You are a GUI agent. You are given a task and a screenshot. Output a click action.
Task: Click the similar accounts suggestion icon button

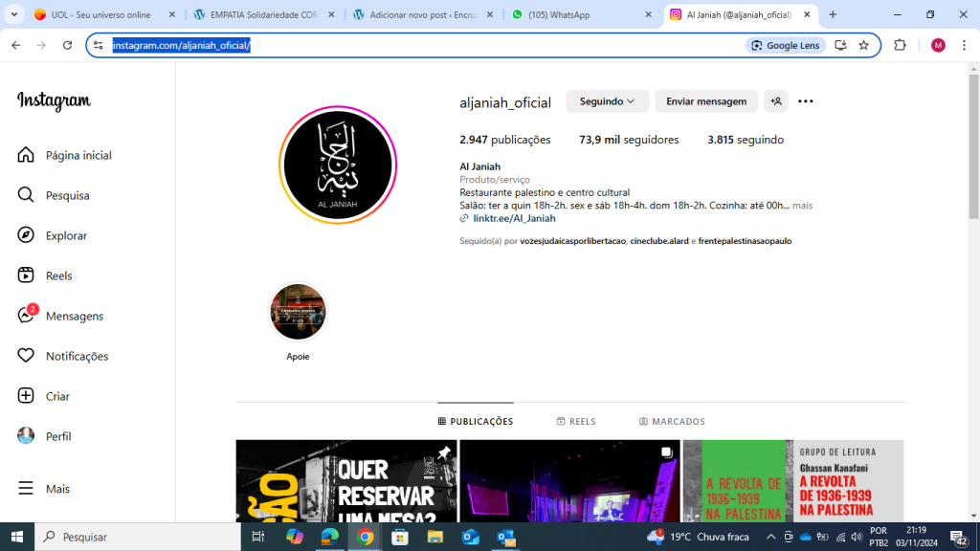[775, 101]
